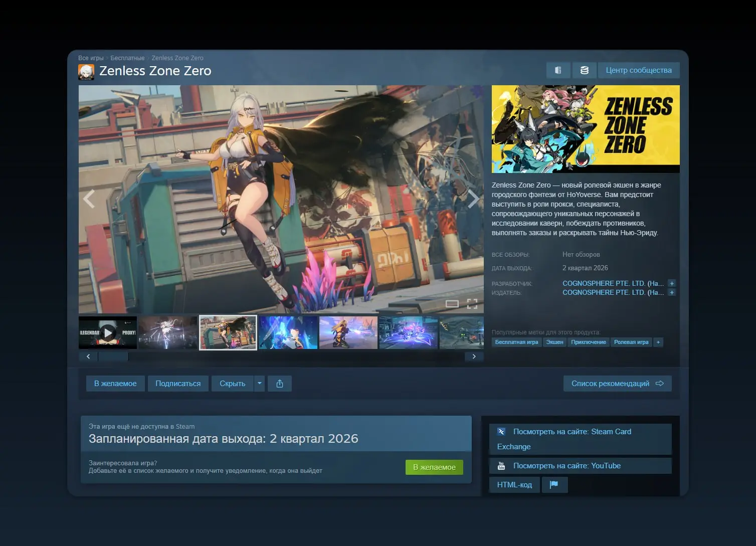Click the HTML-код embed button
This screenshot has height=546, width=756.
click(514, 485)
